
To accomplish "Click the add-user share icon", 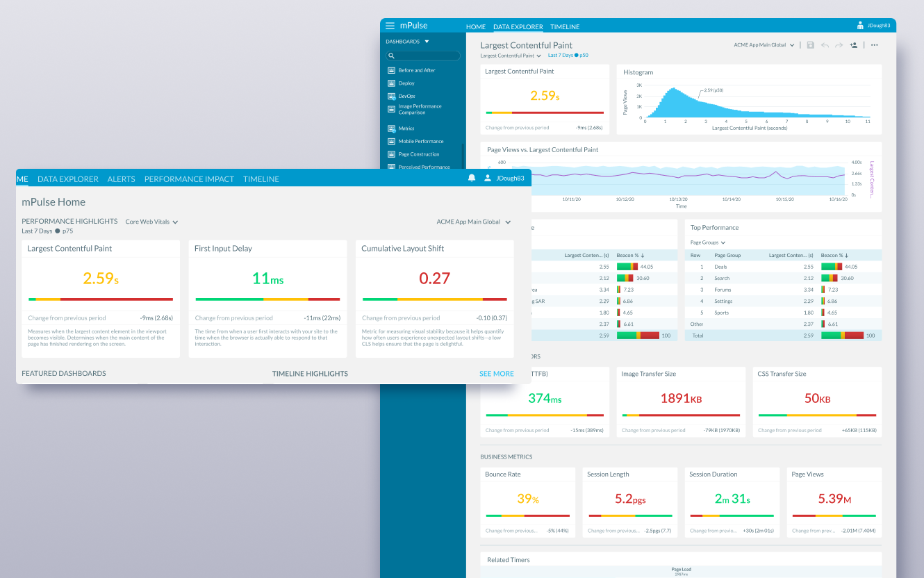I will point(854,45).
